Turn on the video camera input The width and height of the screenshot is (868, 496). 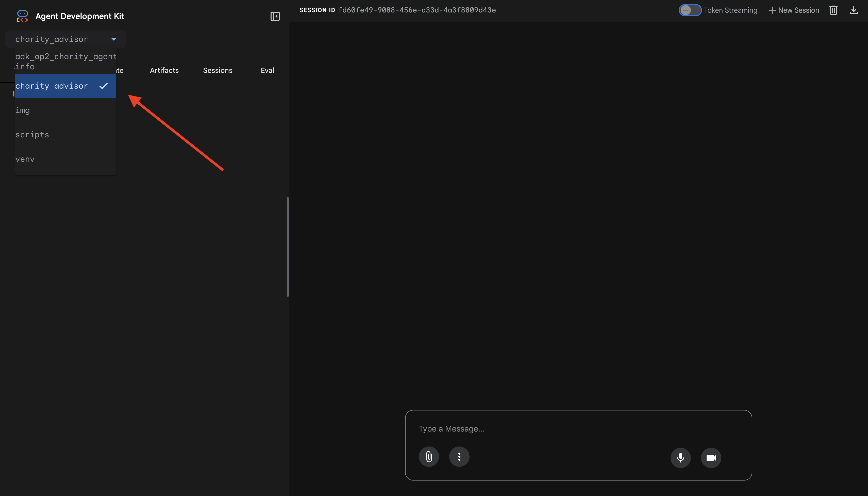pyautogui.click(x=711, y=457)
